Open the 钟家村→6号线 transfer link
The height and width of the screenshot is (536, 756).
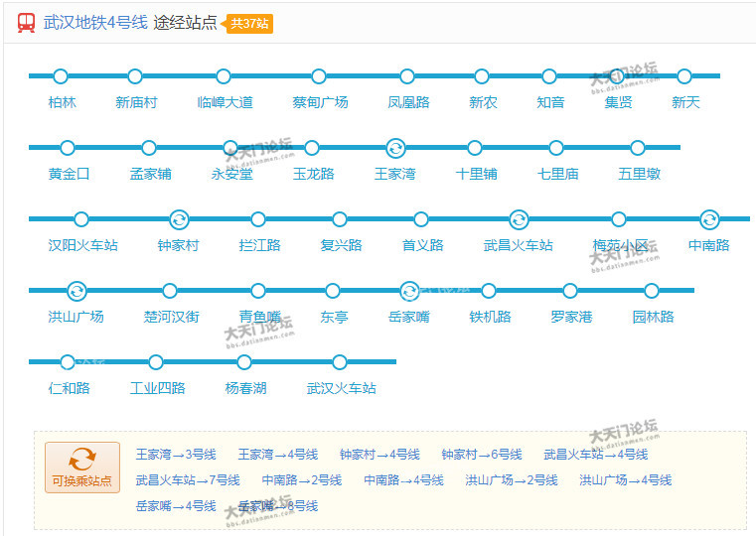tap(482, 455)
